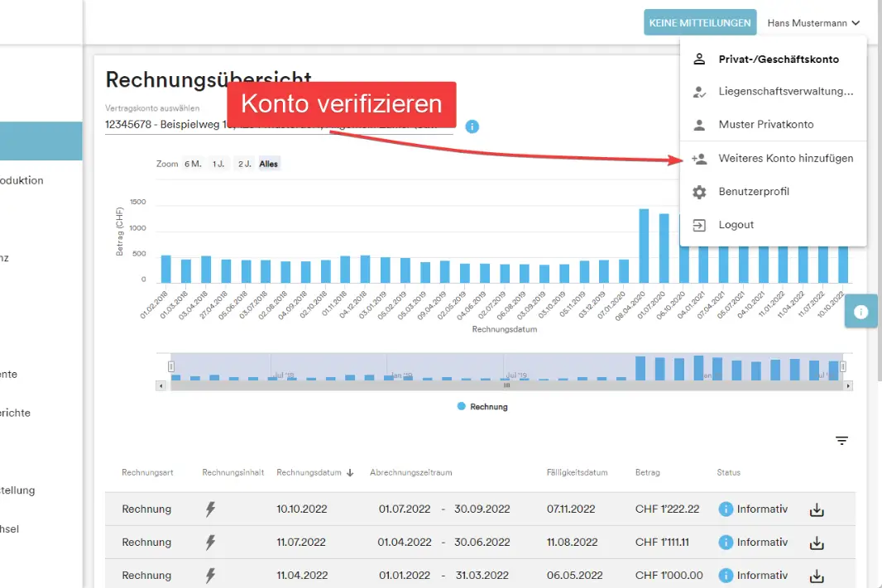This screenshot has height=588, width=882.
Task: Toggle the Rechnung legend series
Action: tap(483, 407)
